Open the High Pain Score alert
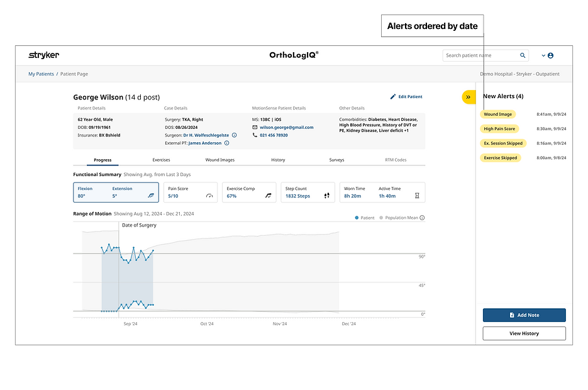This screenshot has width=588, height=390. point(499,128)
